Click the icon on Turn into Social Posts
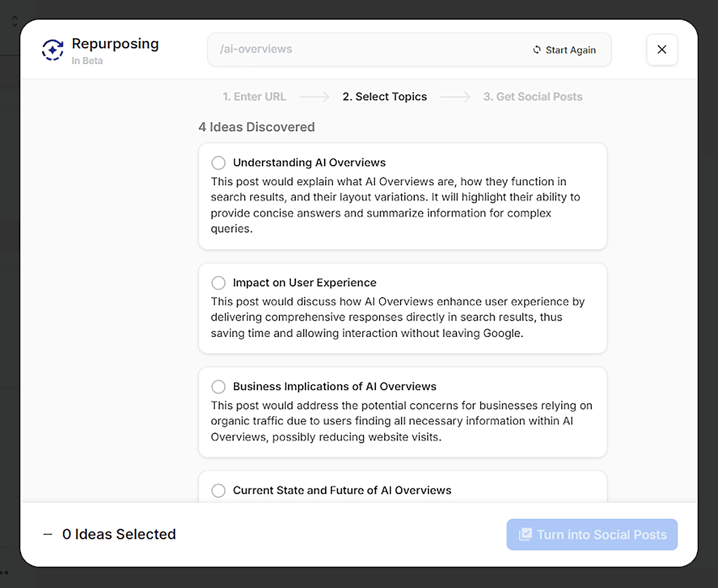This screenshot has width=718, height=588. click(x=525, y=534)
